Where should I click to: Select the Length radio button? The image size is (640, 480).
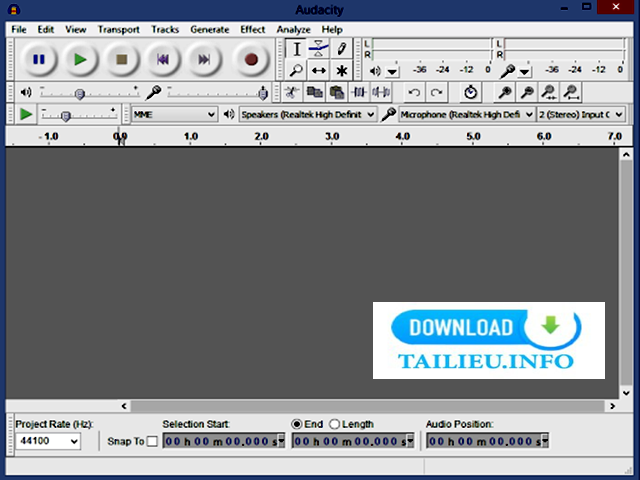pyautogui.click(x=334, y=424)
